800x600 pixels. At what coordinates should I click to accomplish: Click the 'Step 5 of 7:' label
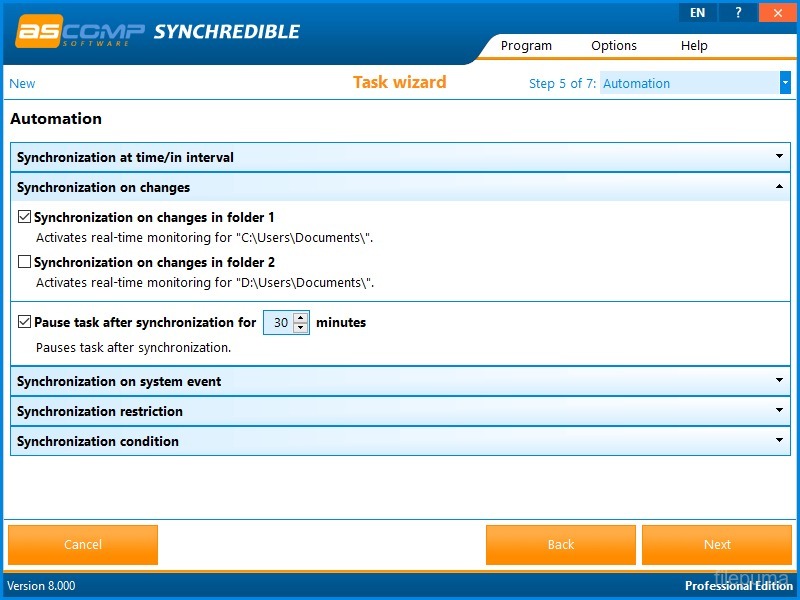(x=562, y=84)
